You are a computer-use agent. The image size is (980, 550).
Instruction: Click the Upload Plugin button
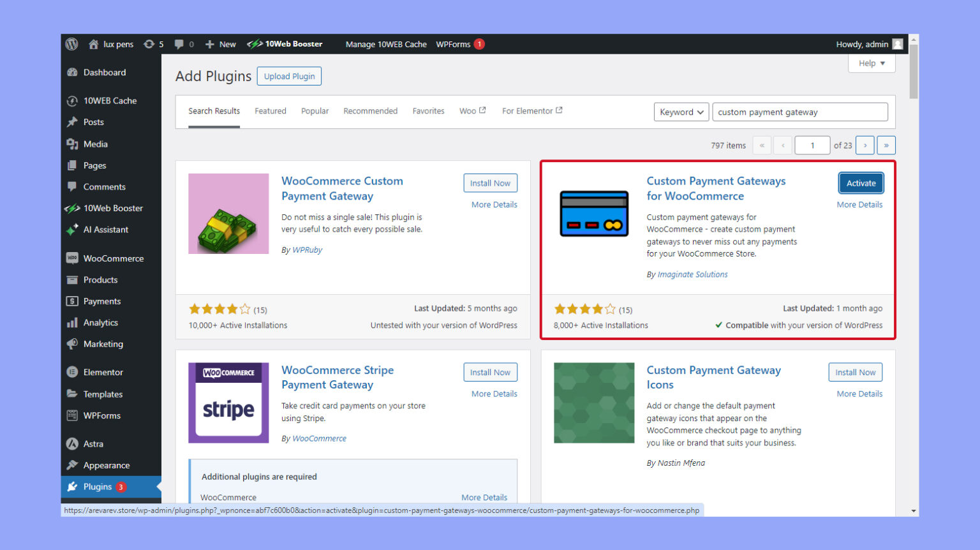[289, 76]
